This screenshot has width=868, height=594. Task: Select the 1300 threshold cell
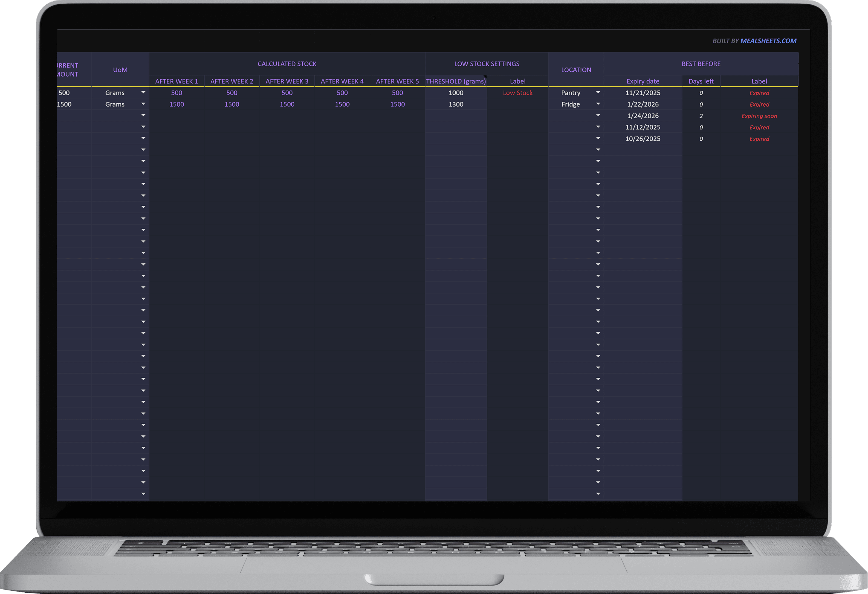[456, 104]
